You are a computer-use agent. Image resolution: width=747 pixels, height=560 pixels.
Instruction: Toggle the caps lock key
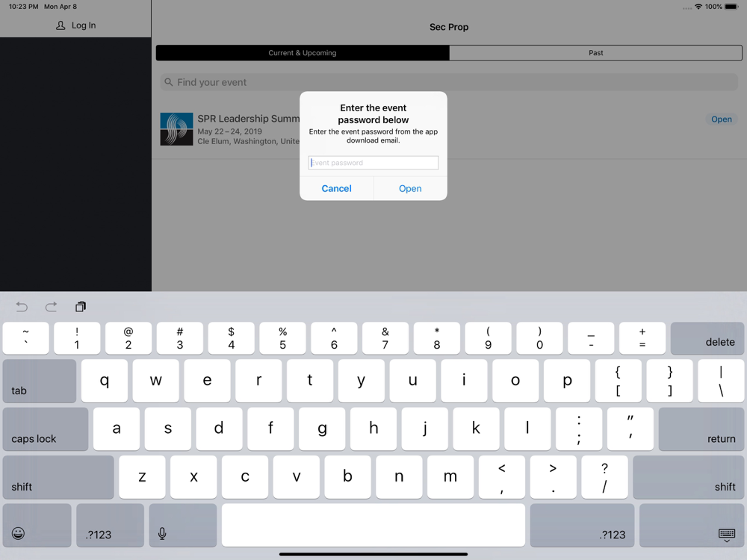click(46, 429)
